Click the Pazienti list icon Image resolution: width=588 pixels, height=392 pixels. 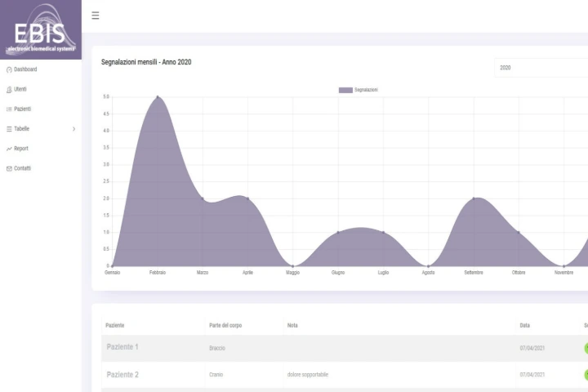pos(9,109)
